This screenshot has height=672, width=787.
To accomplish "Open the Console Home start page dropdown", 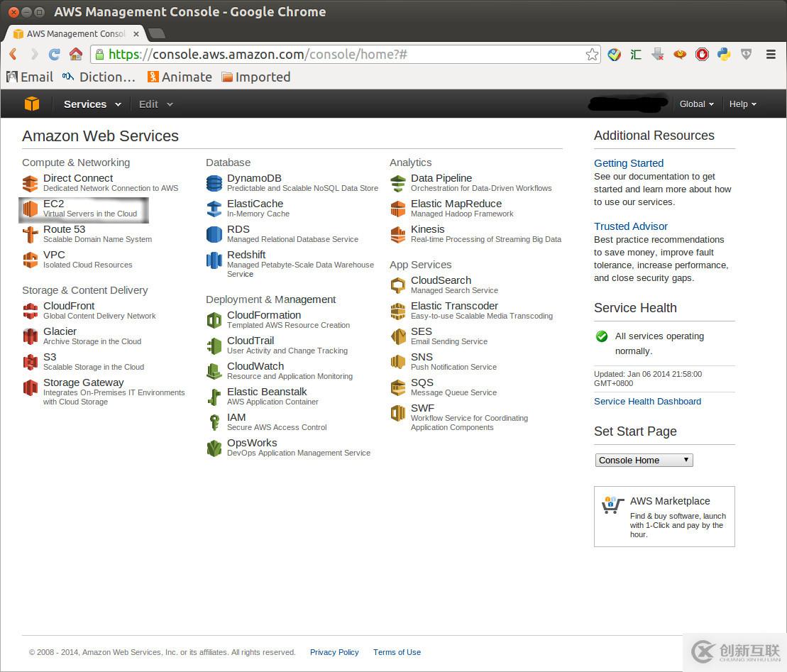I will [x=644, y=461].
